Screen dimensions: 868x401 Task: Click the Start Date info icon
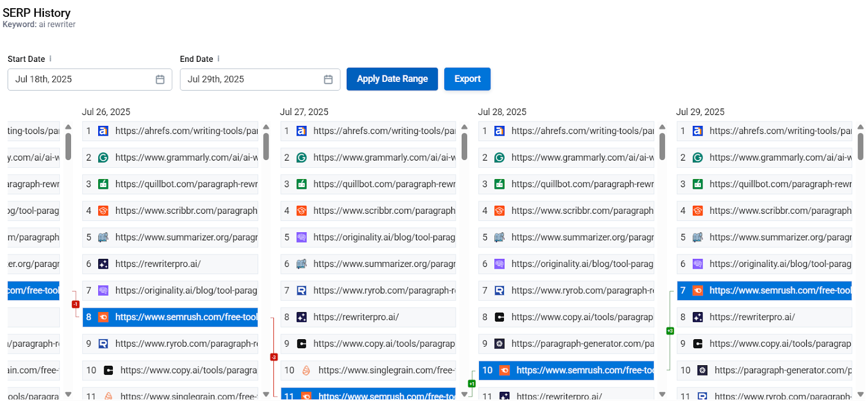[x=50, y=59]
